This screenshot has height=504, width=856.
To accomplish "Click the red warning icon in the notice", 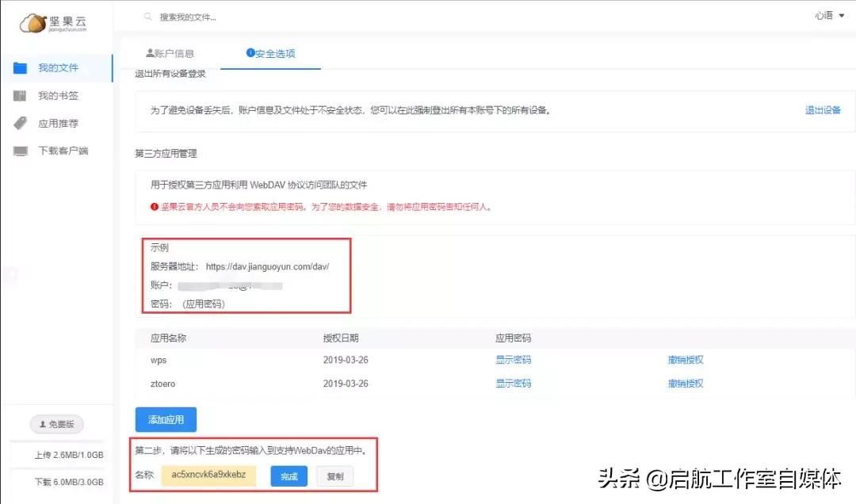I will click(x=155, y=206).
